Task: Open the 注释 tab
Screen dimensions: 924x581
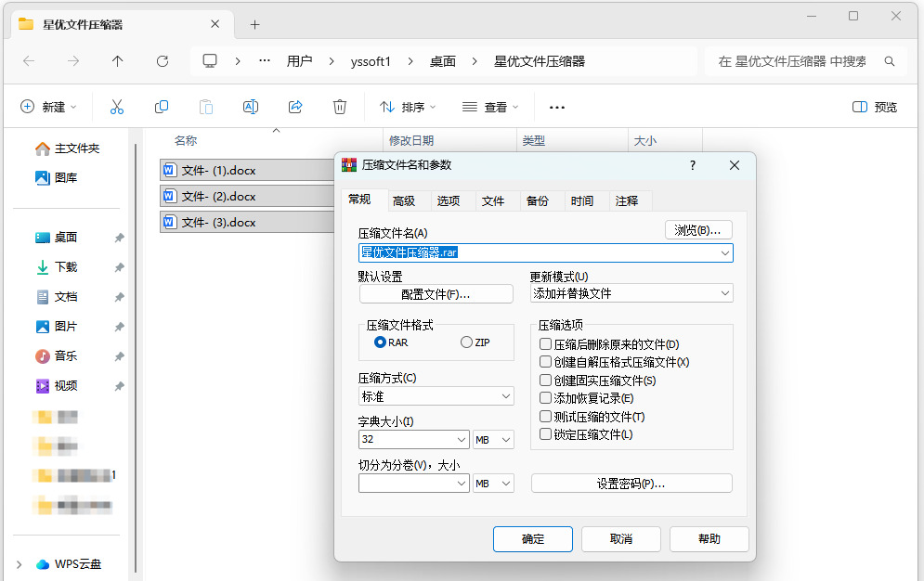Action: 627,201
